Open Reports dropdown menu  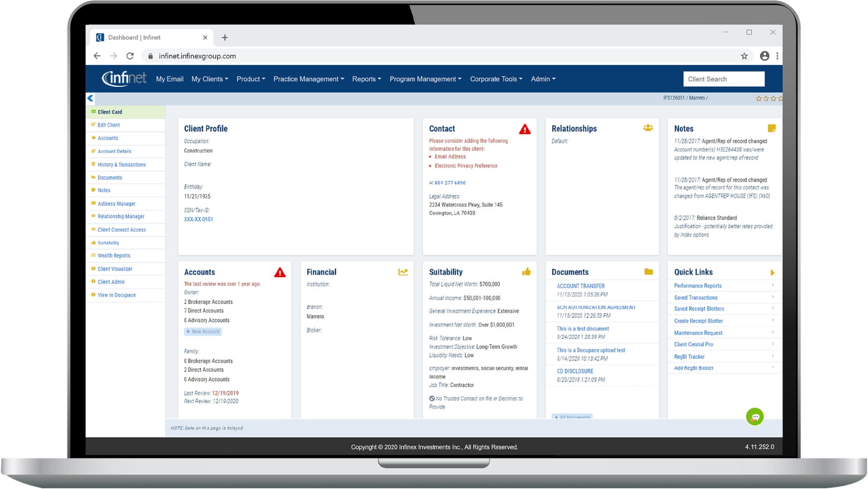pos(367,79)
